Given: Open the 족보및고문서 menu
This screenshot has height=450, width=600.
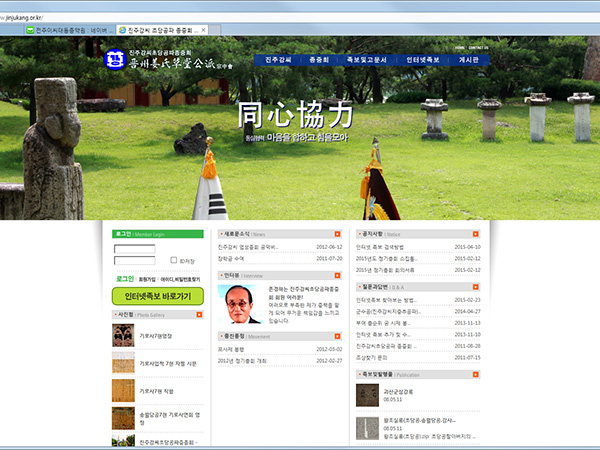Looking at the screenshot, I should (366, 60).
